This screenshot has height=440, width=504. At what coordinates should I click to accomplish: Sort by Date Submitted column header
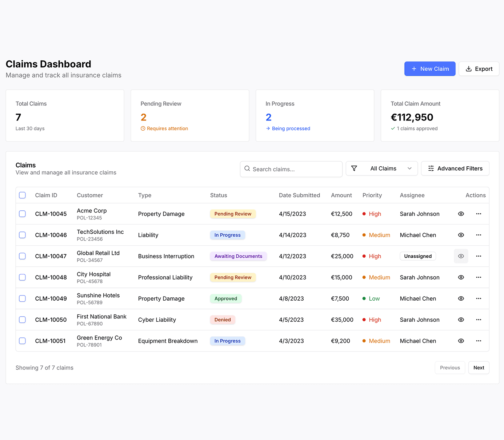(299, 195)
